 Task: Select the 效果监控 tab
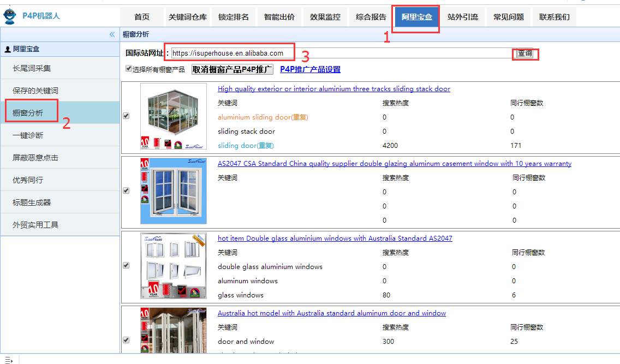[325, 17]
